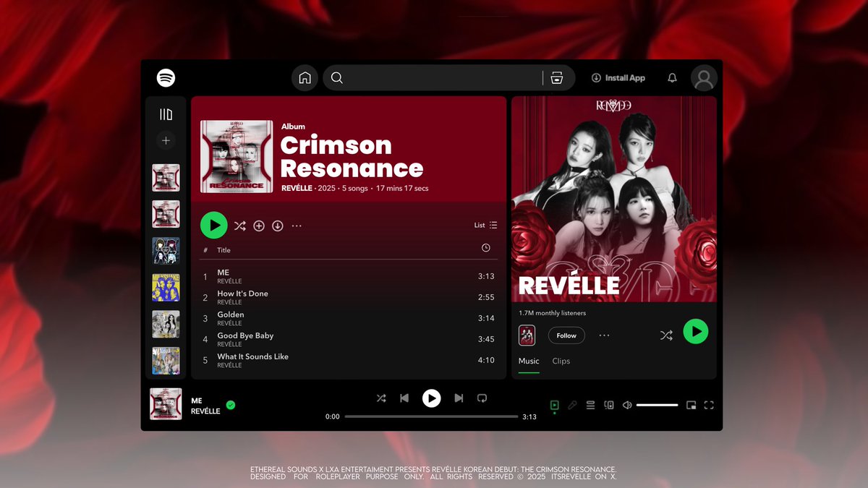This screenshot has width=868, height=488.
Task: Download the Crimson Resonance album
Action: [x=277, y=226]
